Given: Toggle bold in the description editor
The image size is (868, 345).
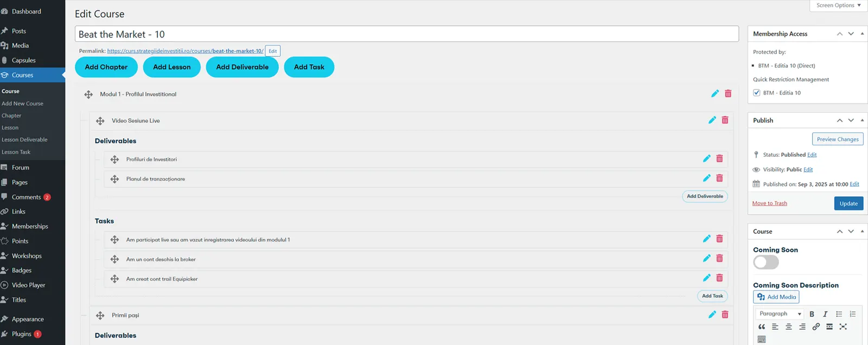Looking at the screenshot, I should (x=812, y=314).
